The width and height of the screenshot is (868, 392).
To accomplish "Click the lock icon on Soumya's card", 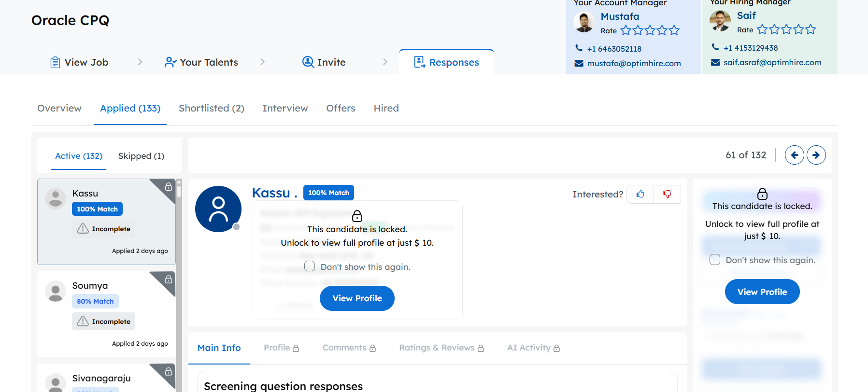I will pyautogui.click(x=169, y=280).
